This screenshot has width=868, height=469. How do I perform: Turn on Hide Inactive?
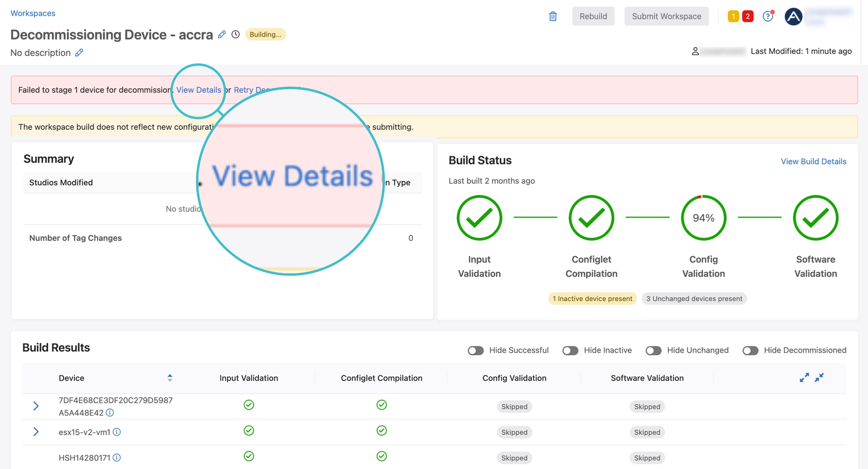click(x=570, y=350)
